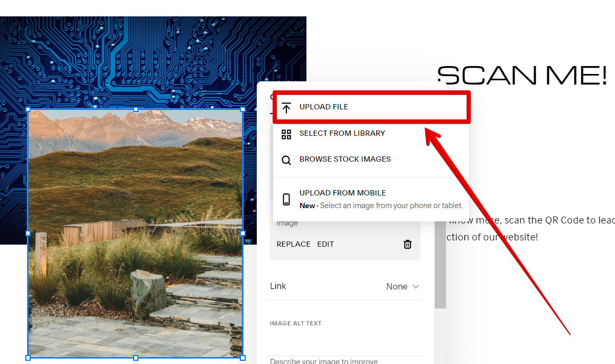Screen dimensions: 615x364
Task: Click the bottom-right corner handle of the selected image
Action: (243, 358)
